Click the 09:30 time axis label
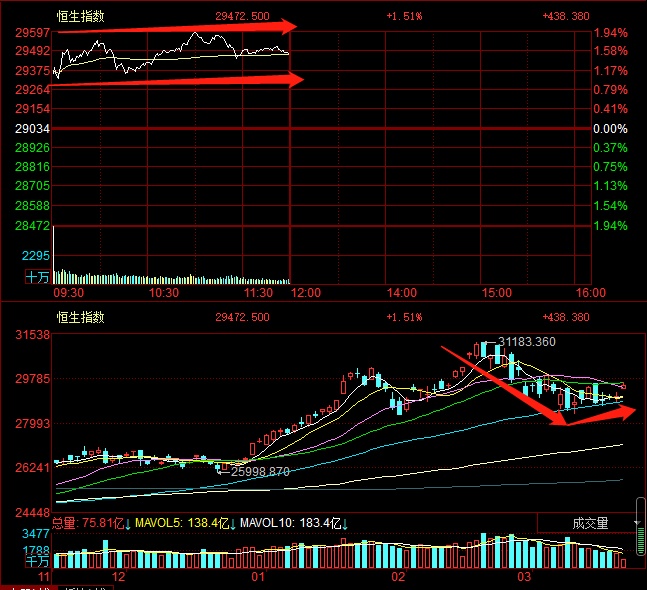Screen dimensions: 647x590 [68, 293]
